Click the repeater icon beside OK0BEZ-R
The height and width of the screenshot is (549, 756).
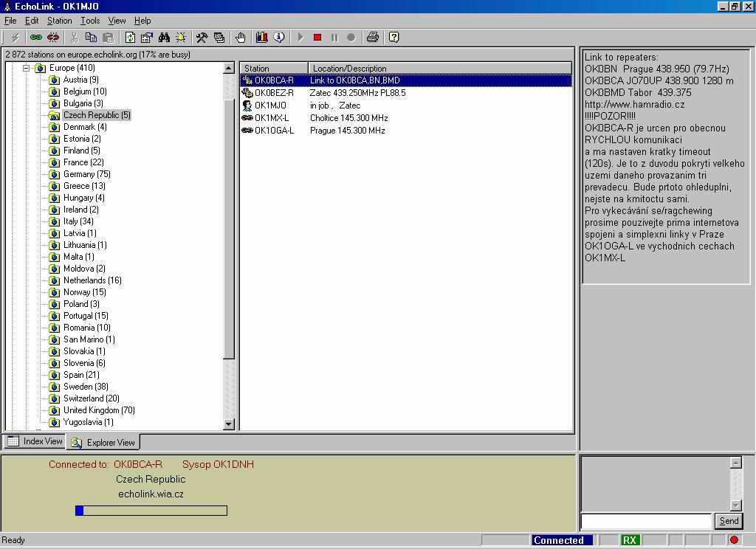click(247, 92)
